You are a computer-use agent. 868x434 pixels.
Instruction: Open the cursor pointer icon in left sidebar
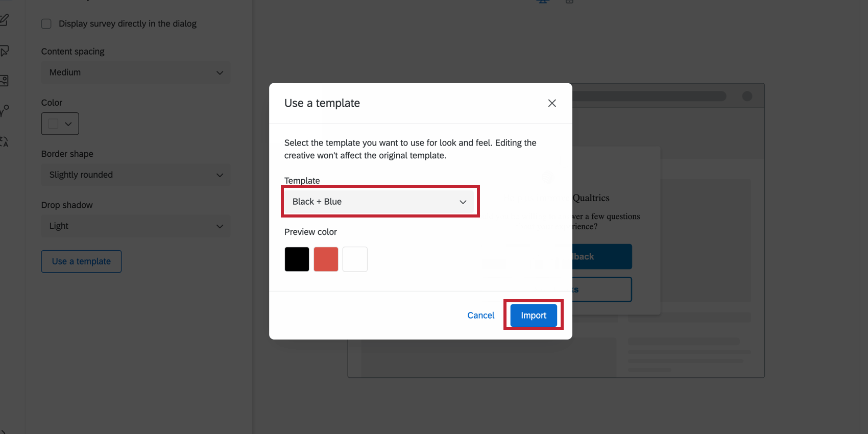click(x=4, y=51)
